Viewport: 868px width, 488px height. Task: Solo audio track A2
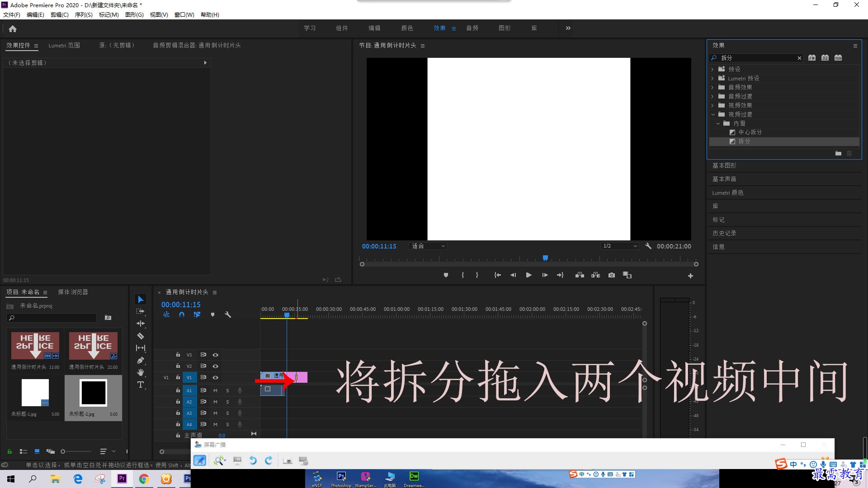(x=227, y=402)
